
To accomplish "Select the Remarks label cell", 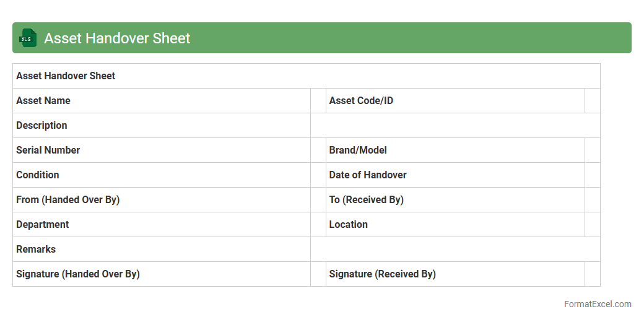I will 161,250.
